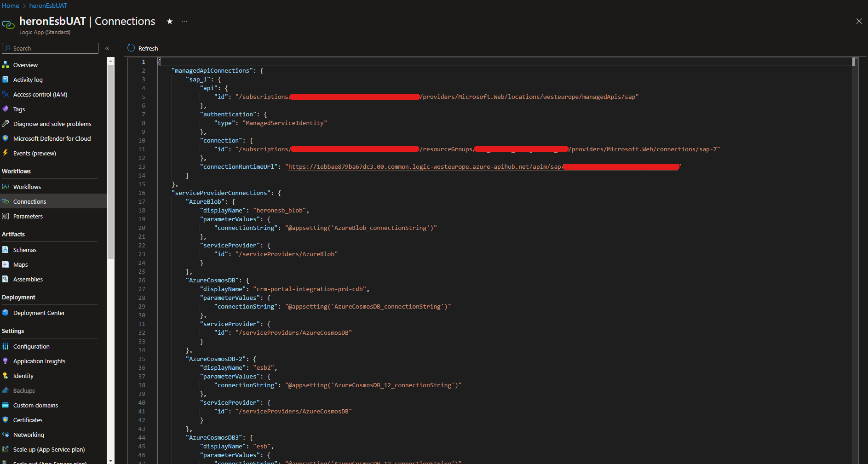Click "heronesb_blob" value on line 18
This screenshot has width=868, height=464.
point(280,210)
